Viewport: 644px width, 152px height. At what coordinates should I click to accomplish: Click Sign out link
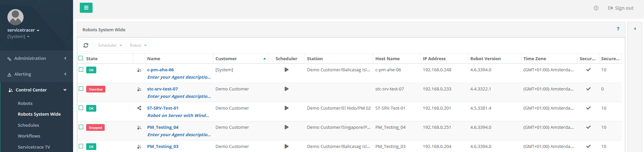tap(621, 8)
